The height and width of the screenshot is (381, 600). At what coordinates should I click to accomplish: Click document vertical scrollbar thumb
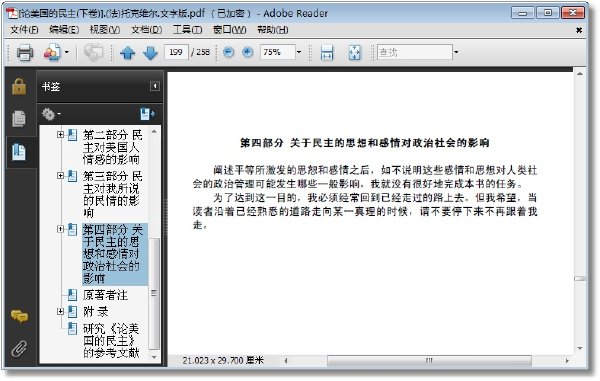tap(580, 278)
